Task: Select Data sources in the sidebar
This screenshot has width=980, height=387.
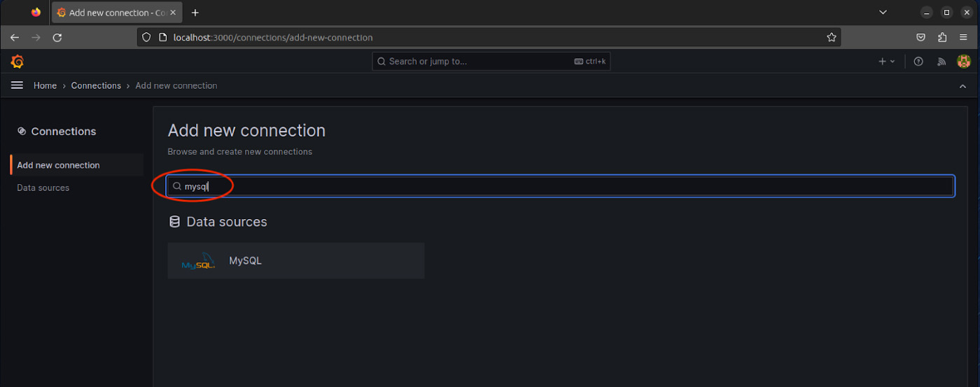Action: 43,188
